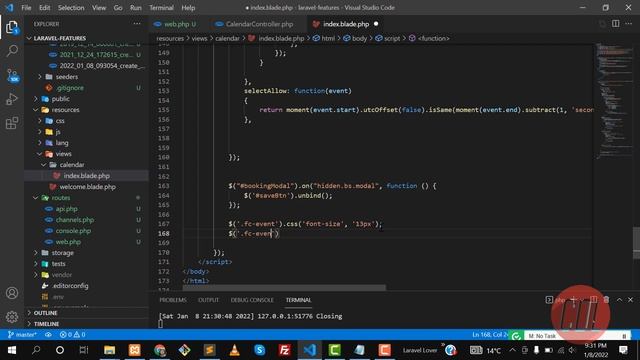Open errors and warnings count
This screenshot has width=640, height=360.
[x=72, y=334]
